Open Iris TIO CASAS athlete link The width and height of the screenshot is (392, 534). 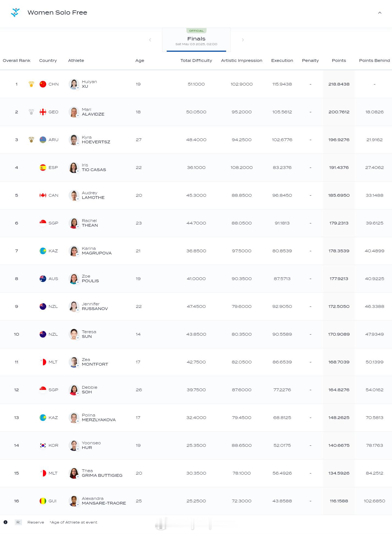(x=94, y=168)
